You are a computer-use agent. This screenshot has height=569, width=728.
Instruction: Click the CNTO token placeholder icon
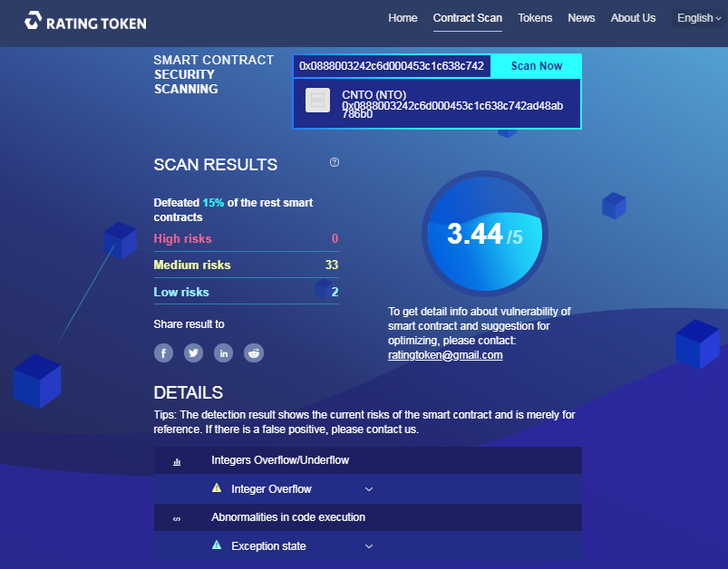pyautogui.click(x=317, y=101)
